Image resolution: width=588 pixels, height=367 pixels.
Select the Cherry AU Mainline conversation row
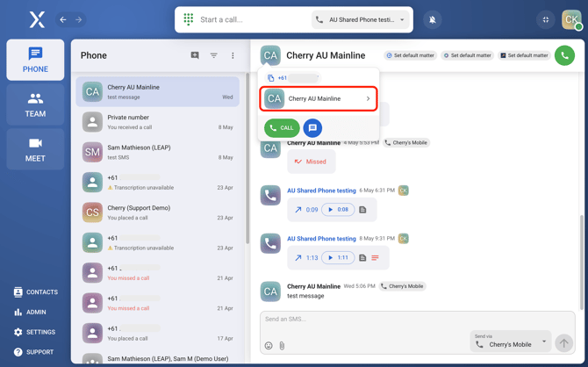click(x=157, y=92)
